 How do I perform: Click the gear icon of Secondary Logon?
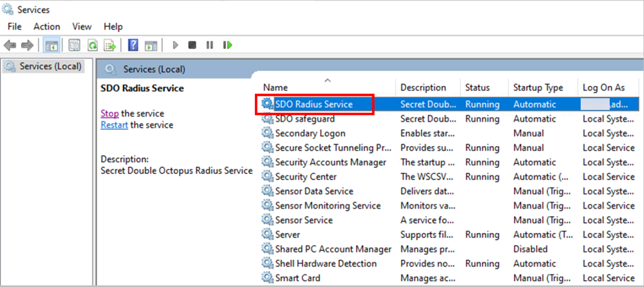[x=267, y=134]
